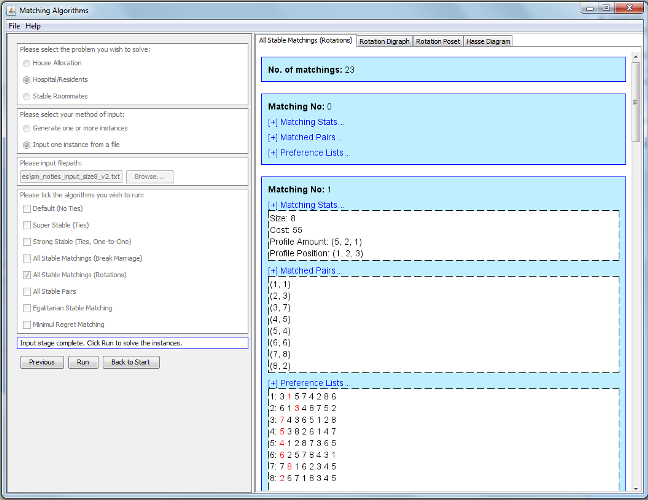Open the File menu

14,25
